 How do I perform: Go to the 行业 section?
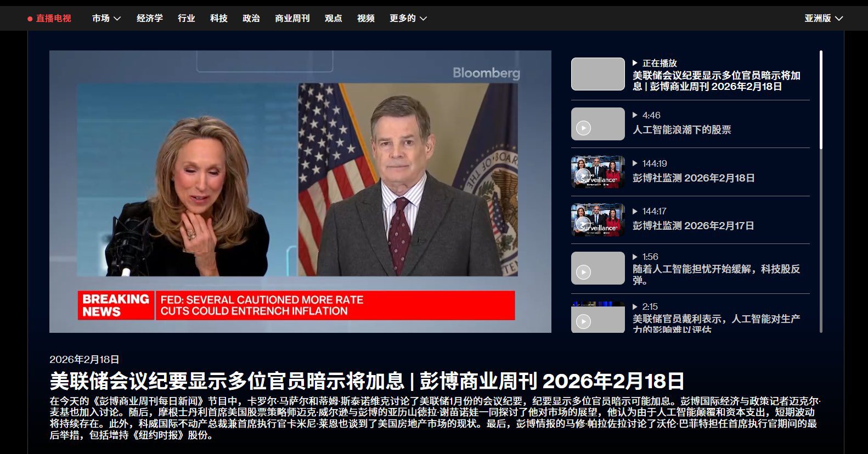tap(187, 19)
